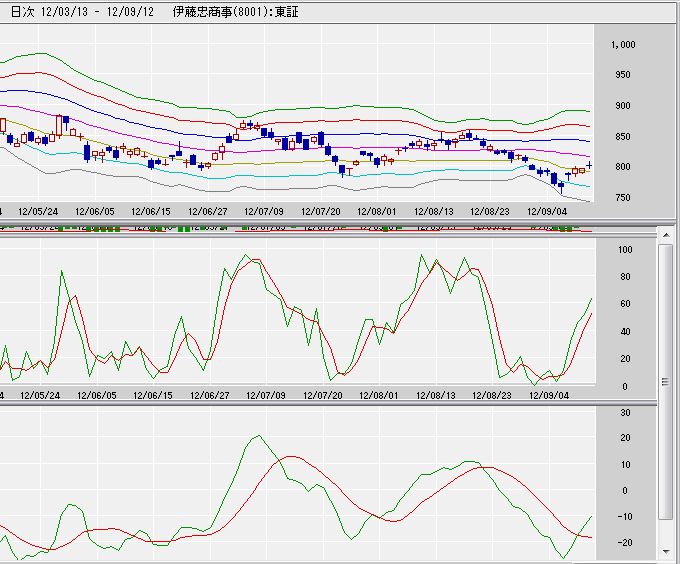Click the 750 price axis label

pyautogui.click(x=623, y=198)
